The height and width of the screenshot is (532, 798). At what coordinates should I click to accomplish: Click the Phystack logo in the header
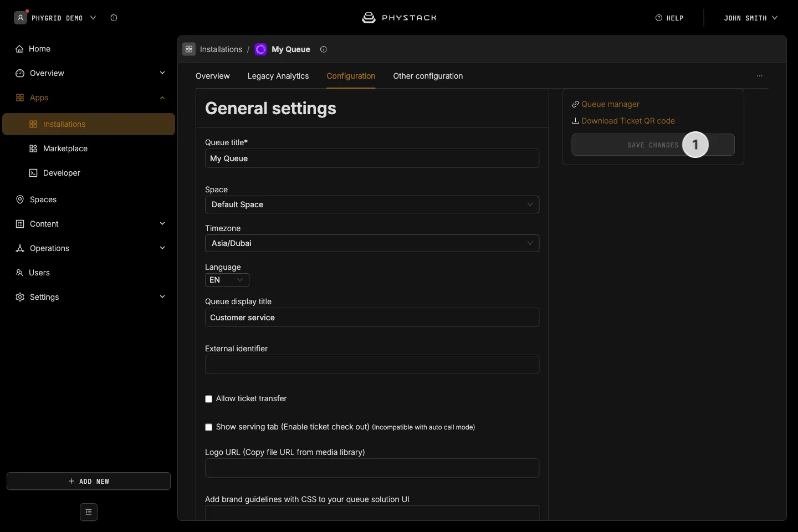pos(399,18)
